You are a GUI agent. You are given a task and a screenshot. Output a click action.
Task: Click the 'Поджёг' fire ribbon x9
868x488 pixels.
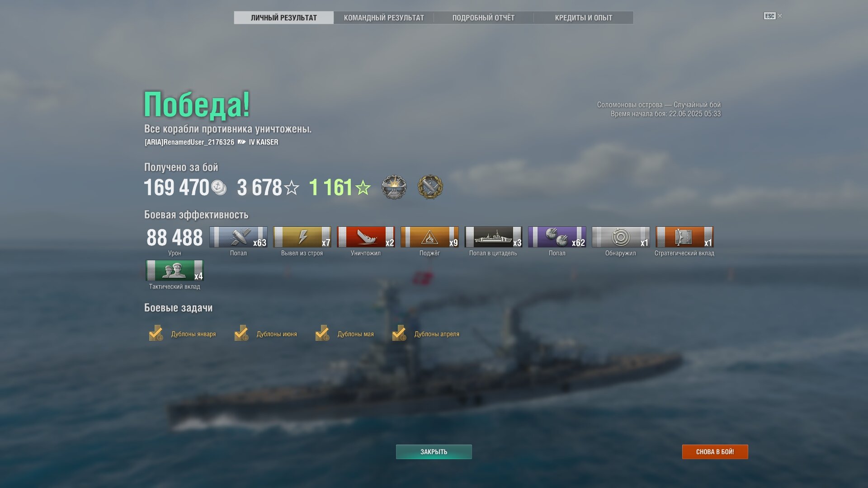tap(429, 237)
